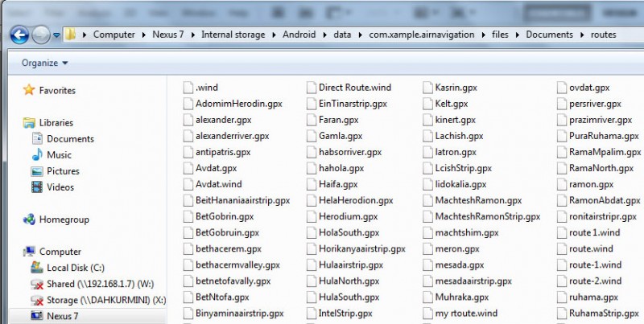The width and height of the screenshot is (644, 324).
Task: Expand arrow after Nexus 7 breadcrumb
Action: click(192, 35)
